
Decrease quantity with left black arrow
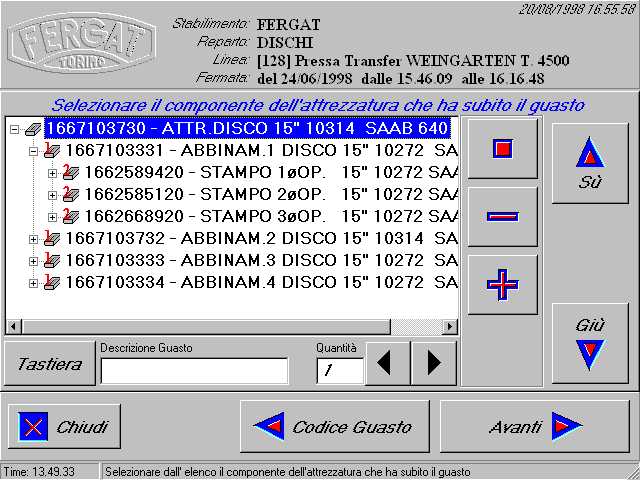[x=388, y=363]
